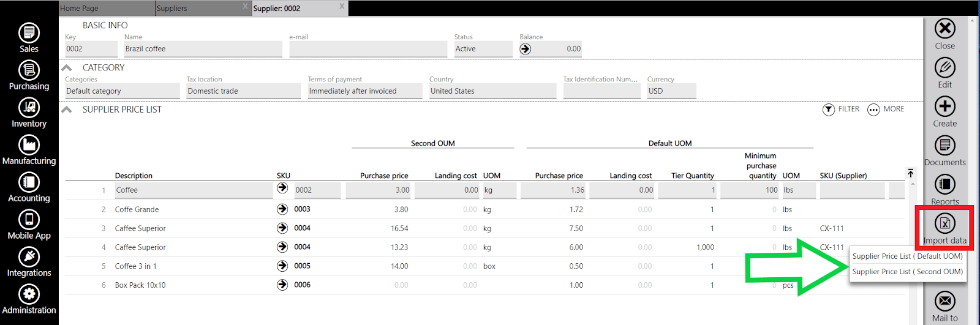This screenshot has width=980, height=325.
Task: Open the Inventory module
Action: [x=29, y=113]
